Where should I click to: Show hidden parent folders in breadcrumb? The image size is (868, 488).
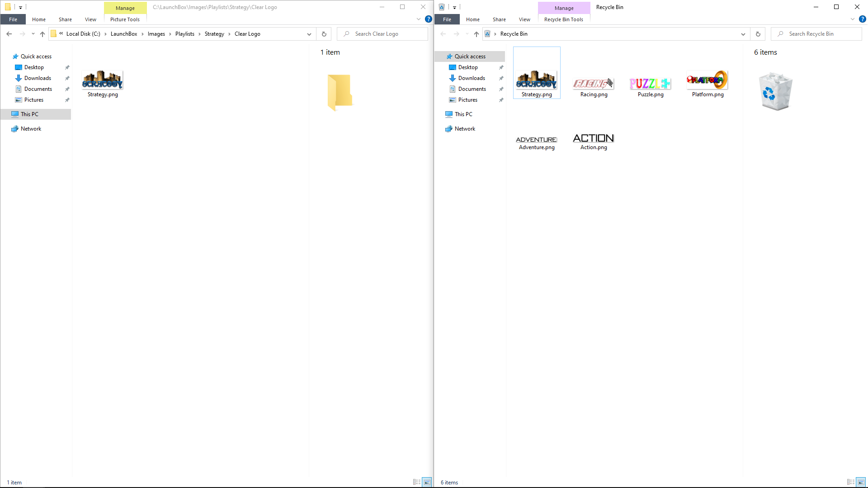tap(61, 33)
